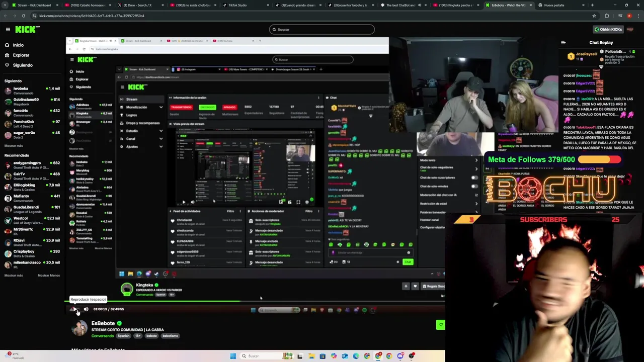Switch to Stream - Kick Dashboard tab
The image size is (644, 362).
click(x=34, y=5)
